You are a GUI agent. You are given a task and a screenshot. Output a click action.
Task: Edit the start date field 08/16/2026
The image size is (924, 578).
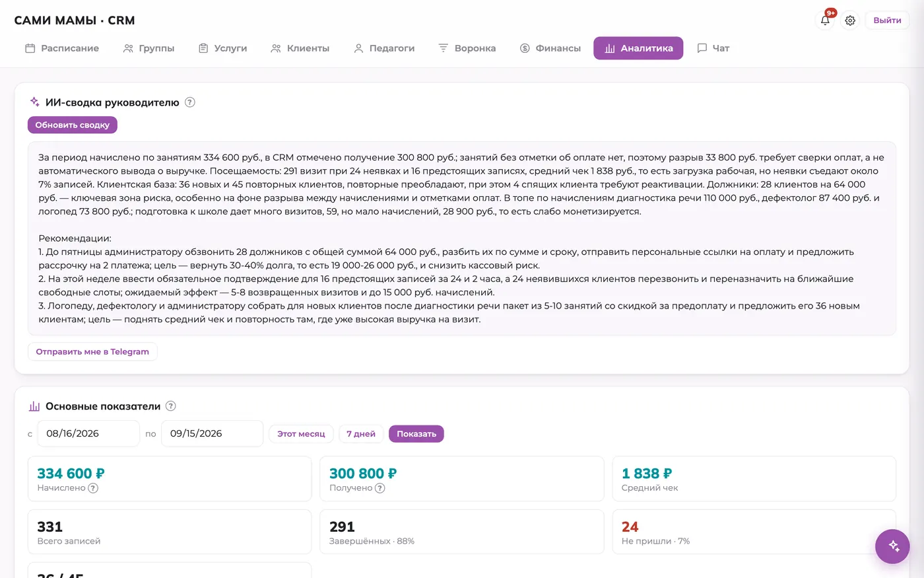click(88, 433)
